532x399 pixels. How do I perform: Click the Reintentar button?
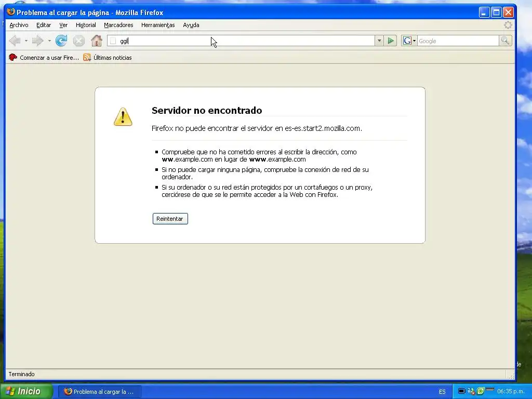click(170, 219)
